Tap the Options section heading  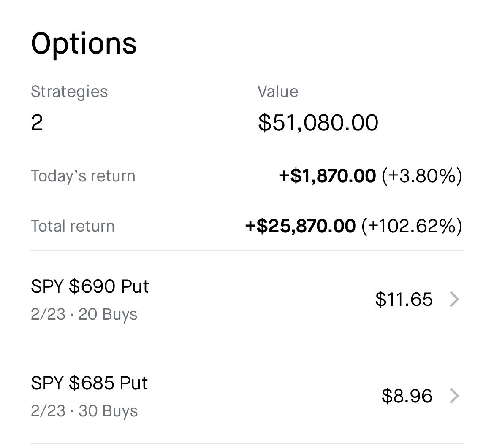tap(84, 43)
